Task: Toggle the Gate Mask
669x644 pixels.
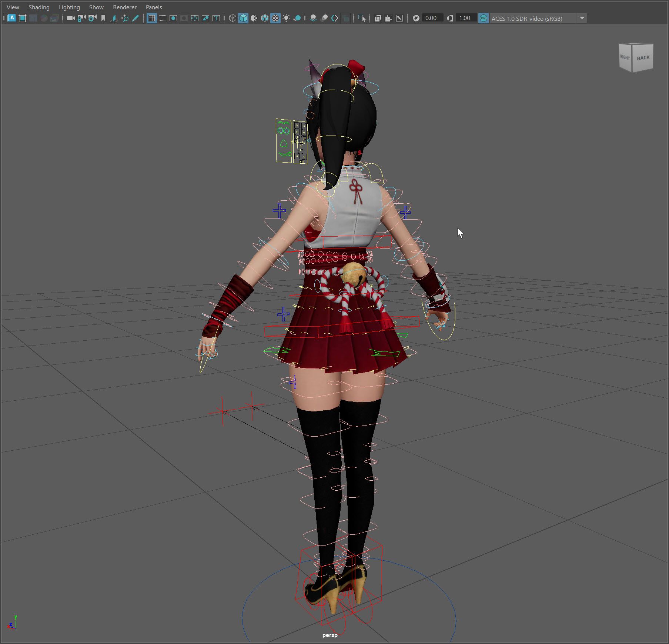Action: pos(184,18)
